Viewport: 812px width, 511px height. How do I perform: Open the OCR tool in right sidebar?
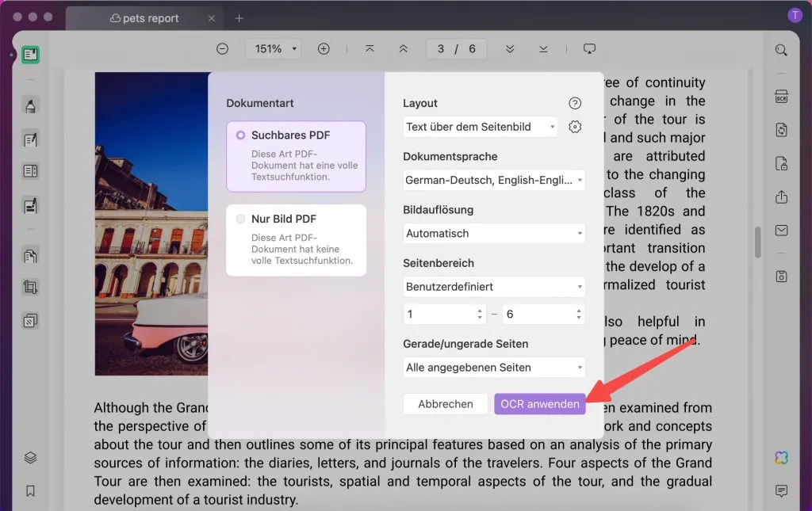coord(781,97)
